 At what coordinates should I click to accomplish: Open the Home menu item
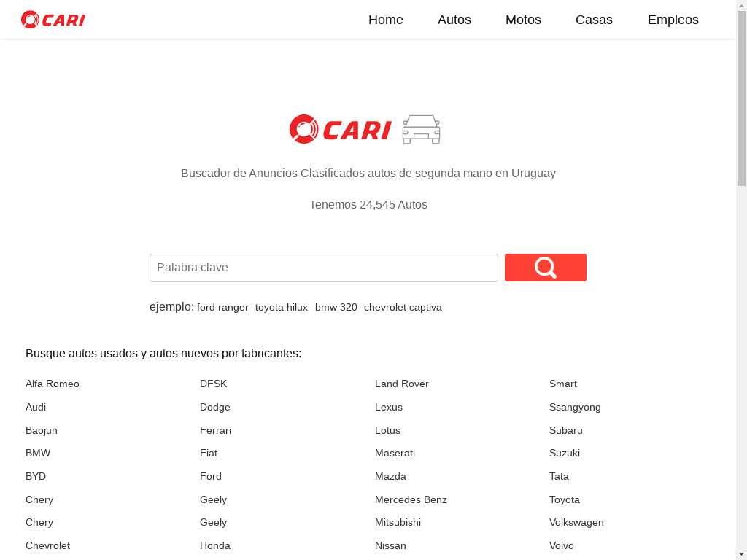point(386,20)
